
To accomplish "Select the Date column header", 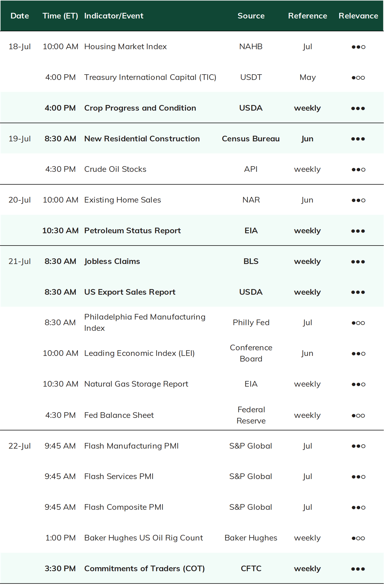I will tap(20, 16).
